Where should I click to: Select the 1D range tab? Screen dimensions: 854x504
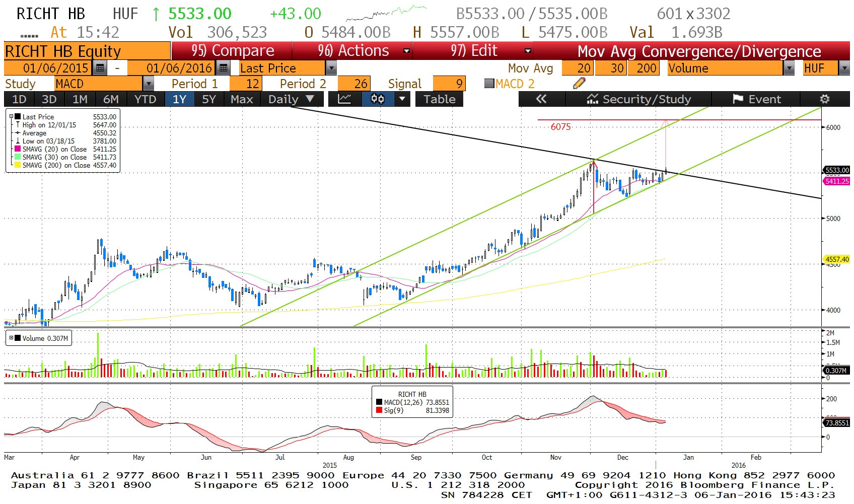pos(19,99)
